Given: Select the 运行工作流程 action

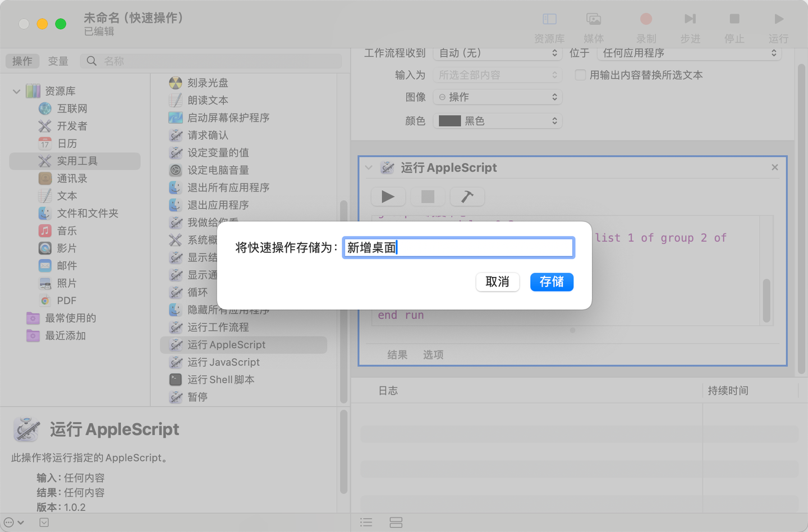Looking at the screenshot, I should pyautogui.click(x=218, y=327).
